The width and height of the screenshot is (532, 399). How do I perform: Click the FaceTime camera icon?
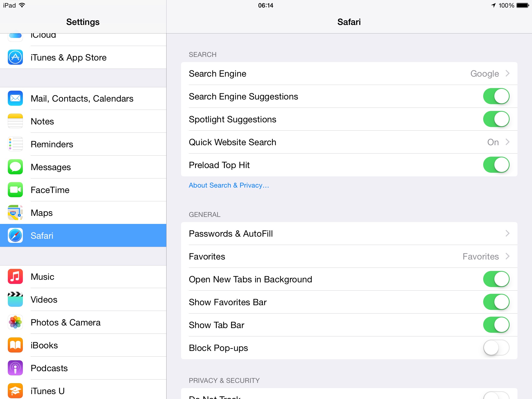click(15, 190)
